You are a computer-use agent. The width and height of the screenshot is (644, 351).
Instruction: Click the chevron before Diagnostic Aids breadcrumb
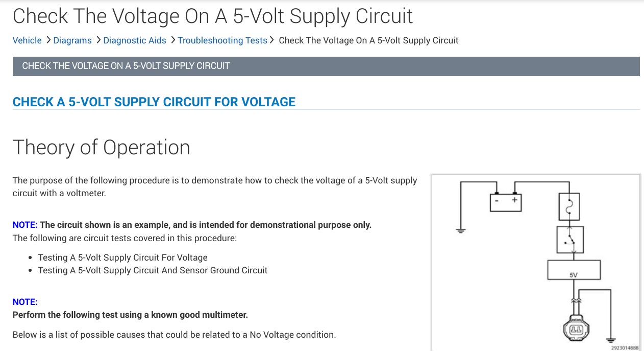pyautogui.click(x=98, y=40)
